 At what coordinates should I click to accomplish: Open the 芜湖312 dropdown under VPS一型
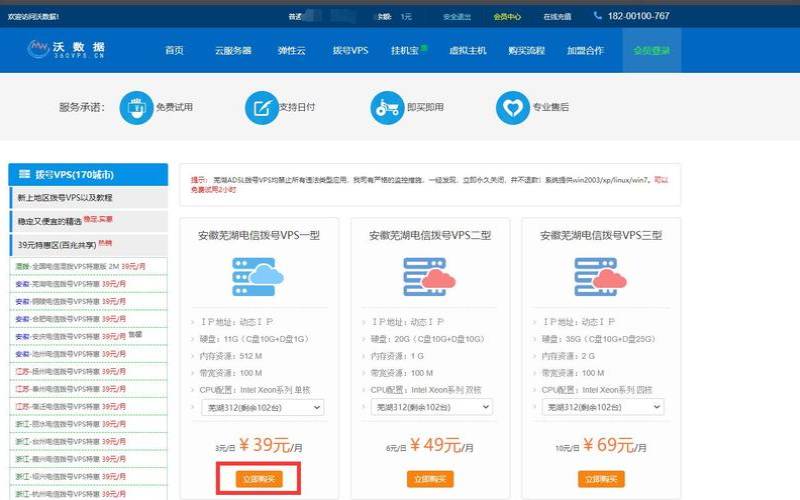coord(265,407)
